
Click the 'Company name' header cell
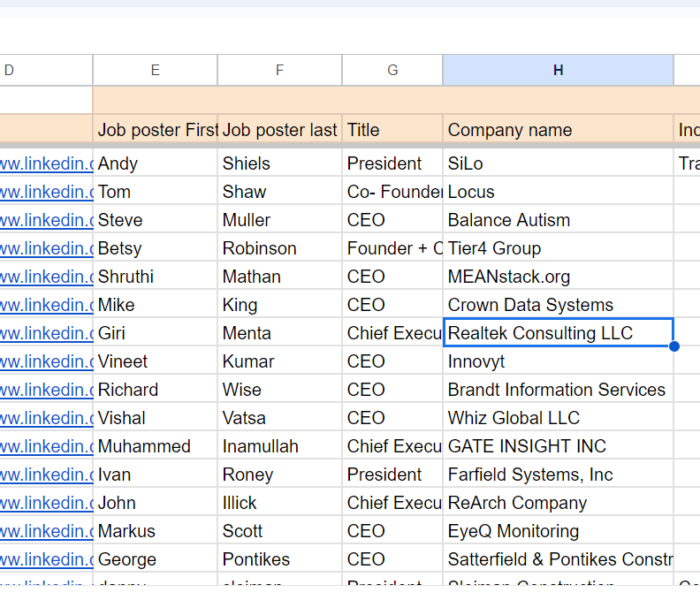(x=558, y=130)
